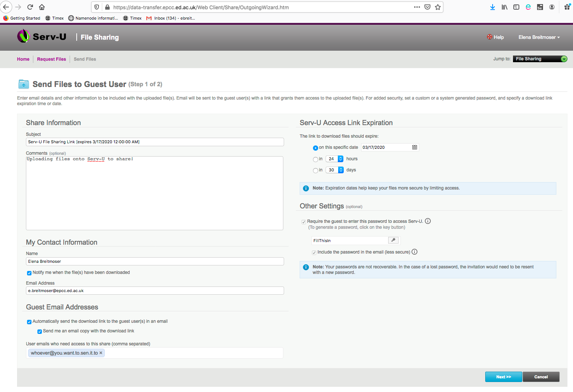Open the calendar date picker icon
The height and width of the screenshot is (392, 573).
[x=414, y=147]
